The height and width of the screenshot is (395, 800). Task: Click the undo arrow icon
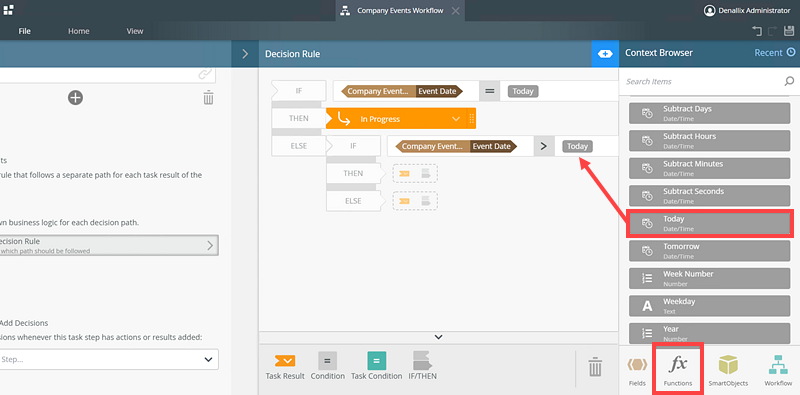pyautogui.click(x=757, y=31)
